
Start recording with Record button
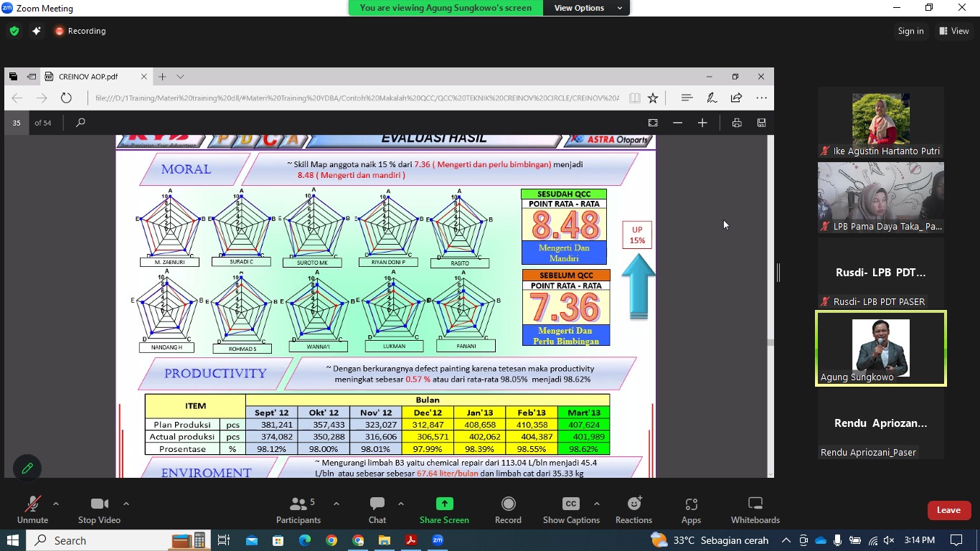508,510
